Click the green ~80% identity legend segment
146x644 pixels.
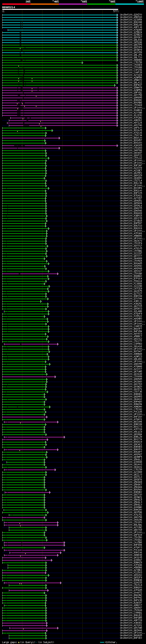point(101,4)
